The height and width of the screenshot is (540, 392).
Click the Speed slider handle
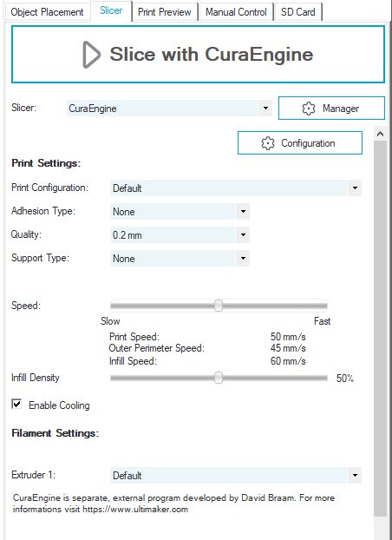pos(219,305)
